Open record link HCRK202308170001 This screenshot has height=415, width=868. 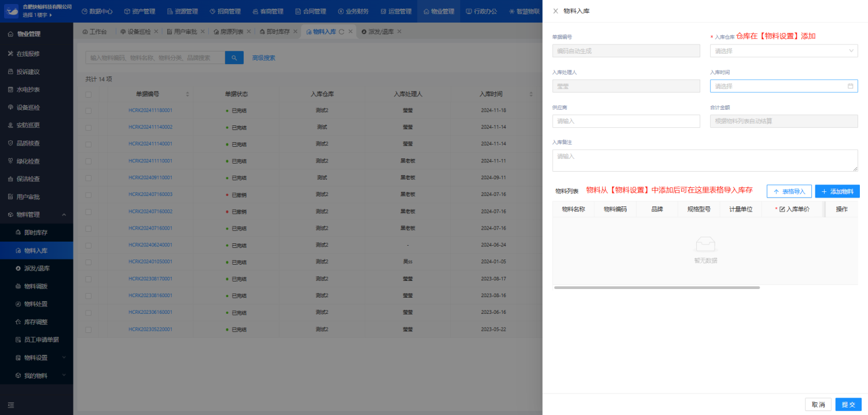[x=150, y=279]
